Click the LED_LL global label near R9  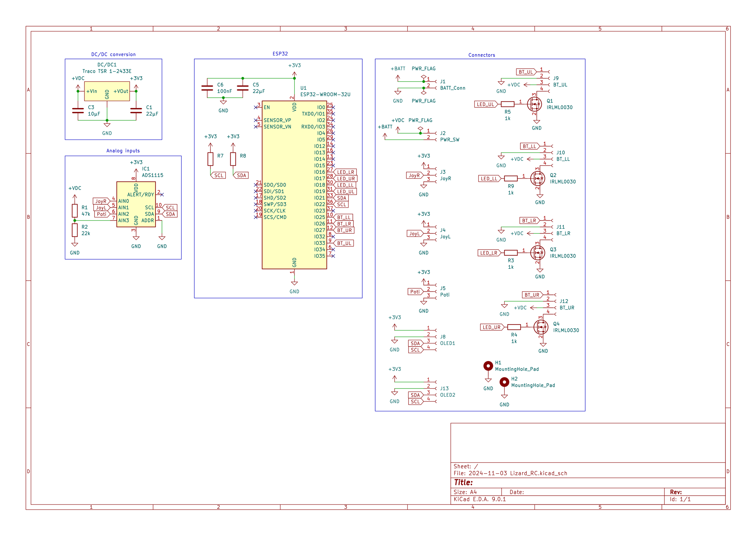(x=490, y=179)
